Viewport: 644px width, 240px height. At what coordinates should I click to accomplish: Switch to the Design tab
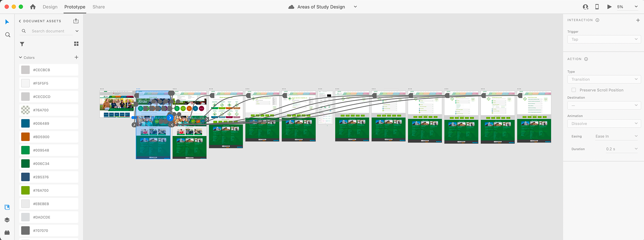tap(50, 7)
